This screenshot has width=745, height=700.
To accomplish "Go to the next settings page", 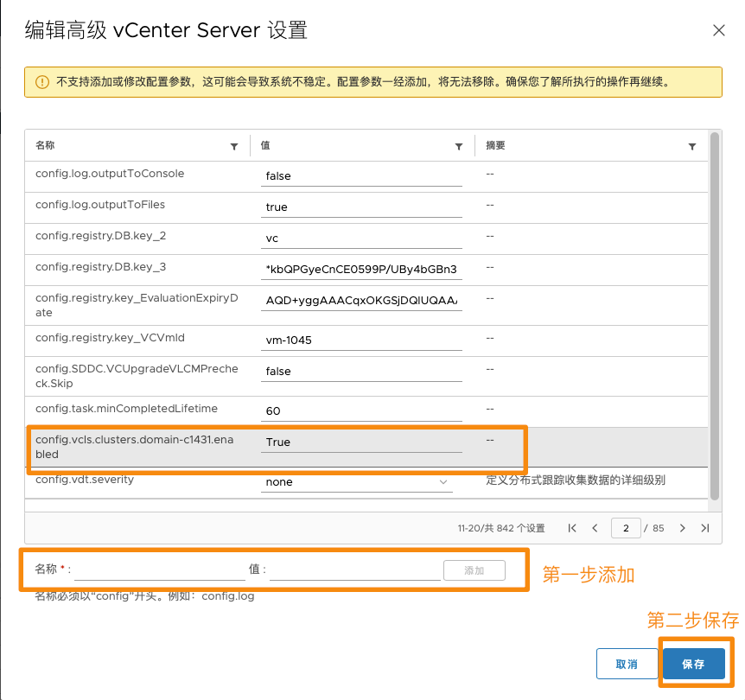I will click(x=682, y=528).
